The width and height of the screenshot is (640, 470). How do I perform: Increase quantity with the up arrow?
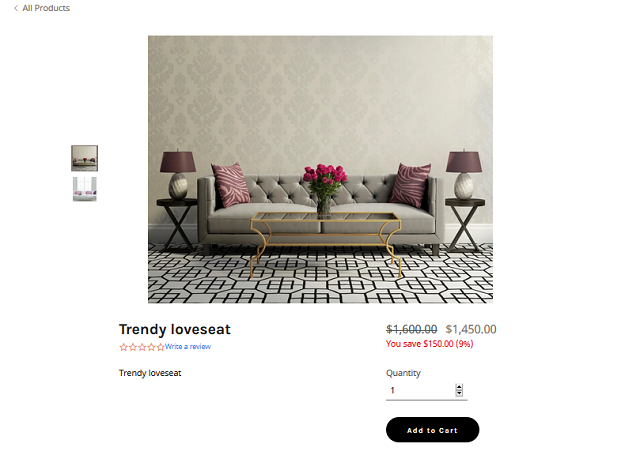[459, 387]
